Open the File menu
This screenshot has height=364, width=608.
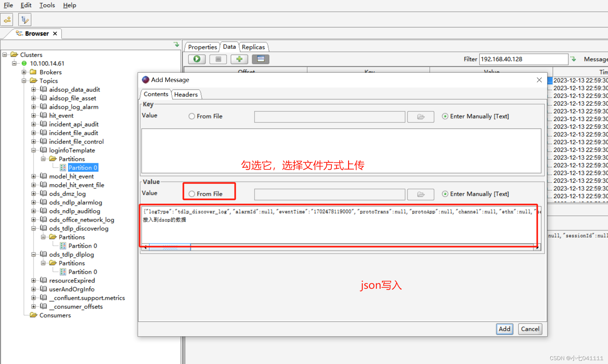8,5
